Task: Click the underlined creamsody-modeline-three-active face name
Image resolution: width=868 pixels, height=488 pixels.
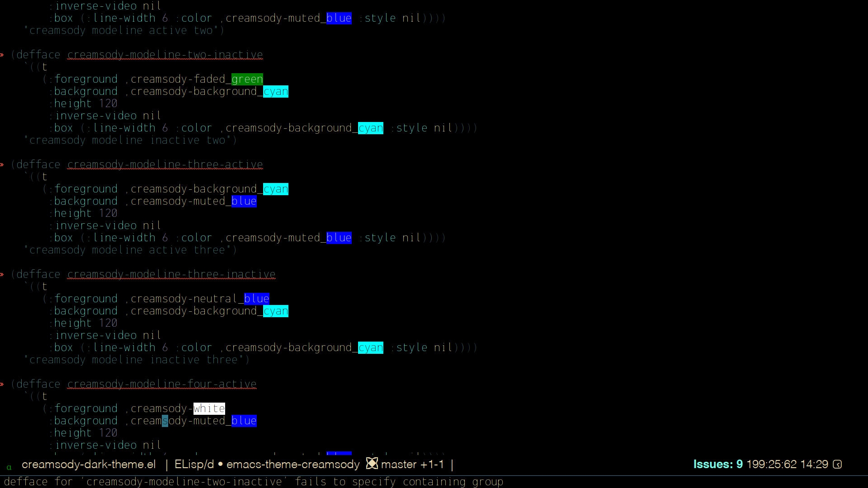Action: 165,165
